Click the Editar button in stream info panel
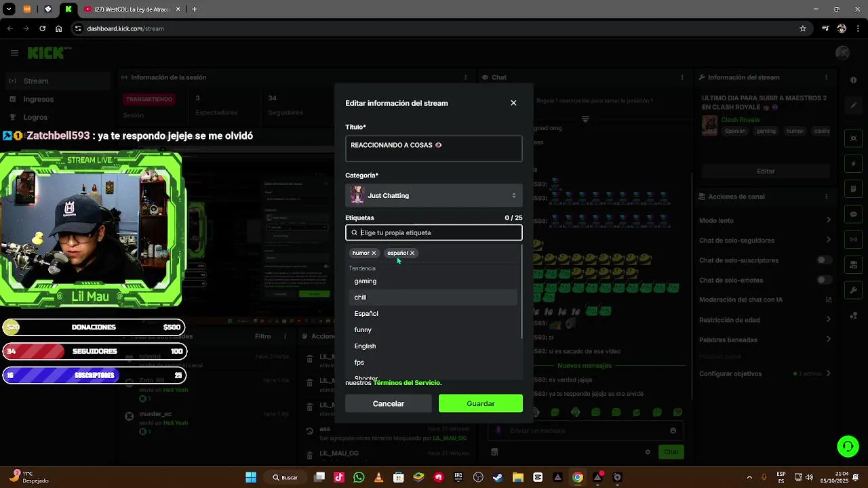The height and width of the screenshot is (488, 868). 766,171
